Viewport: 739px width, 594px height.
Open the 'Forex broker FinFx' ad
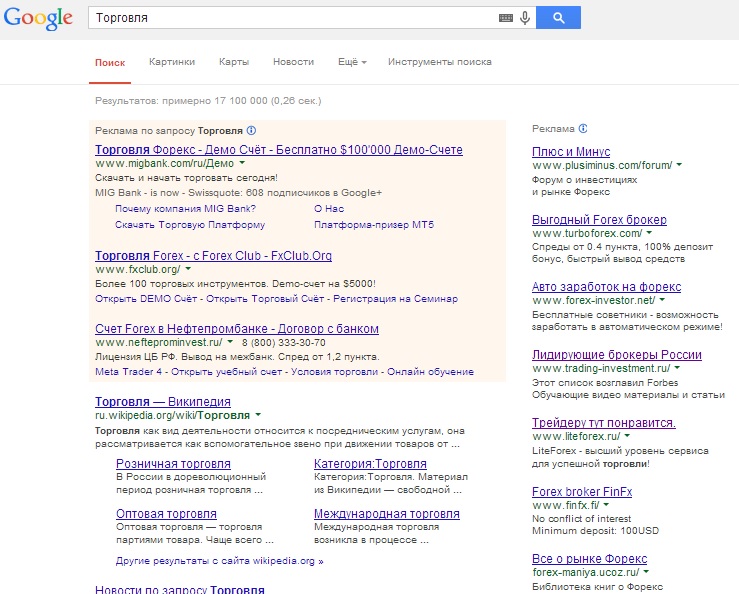click(582, 492)
